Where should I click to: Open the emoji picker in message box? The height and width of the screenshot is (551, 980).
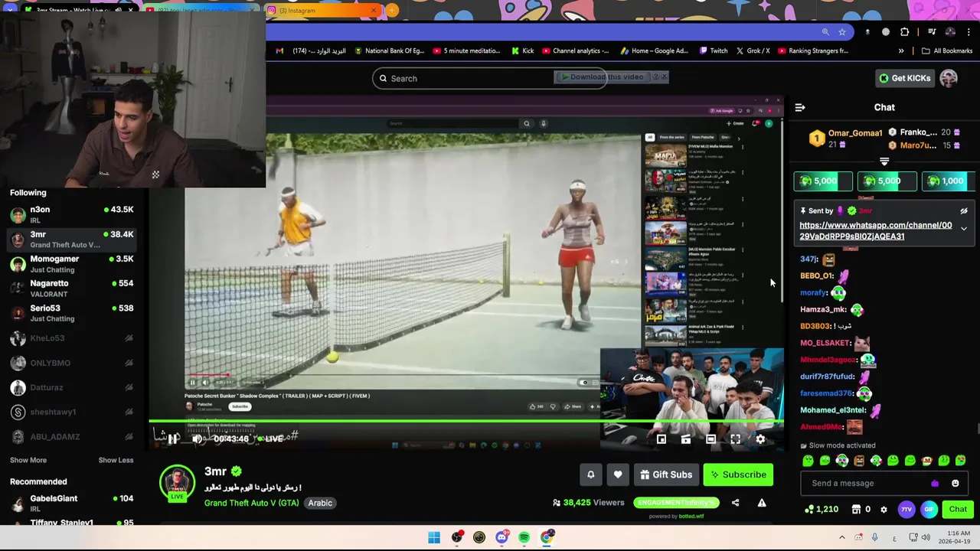pos(955,483)
